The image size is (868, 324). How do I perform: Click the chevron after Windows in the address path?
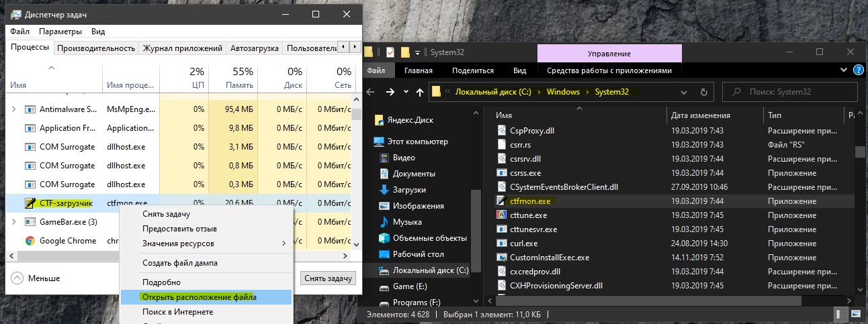point(587,92)
